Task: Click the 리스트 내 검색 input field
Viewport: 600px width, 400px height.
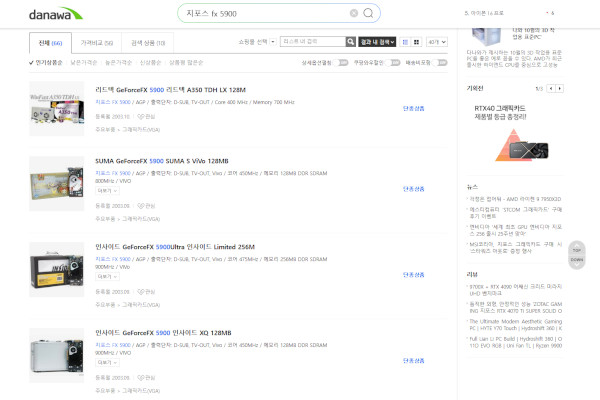Action: [313, 42]
